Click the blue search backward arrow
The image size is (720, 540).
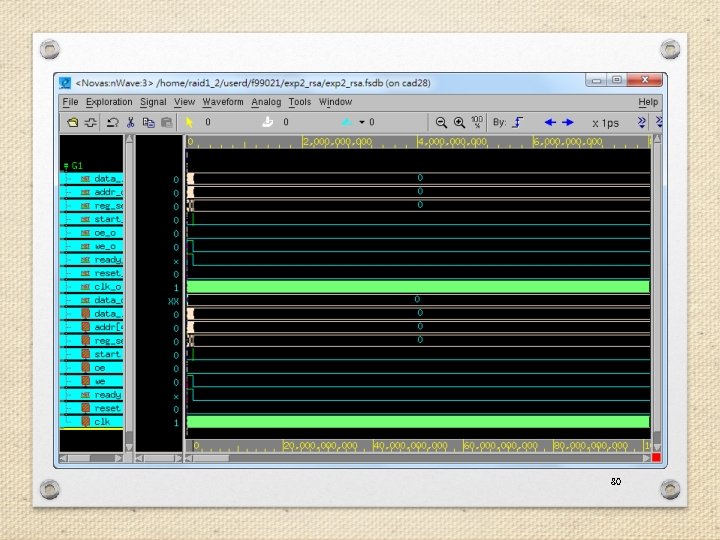[x=550, y=122]
